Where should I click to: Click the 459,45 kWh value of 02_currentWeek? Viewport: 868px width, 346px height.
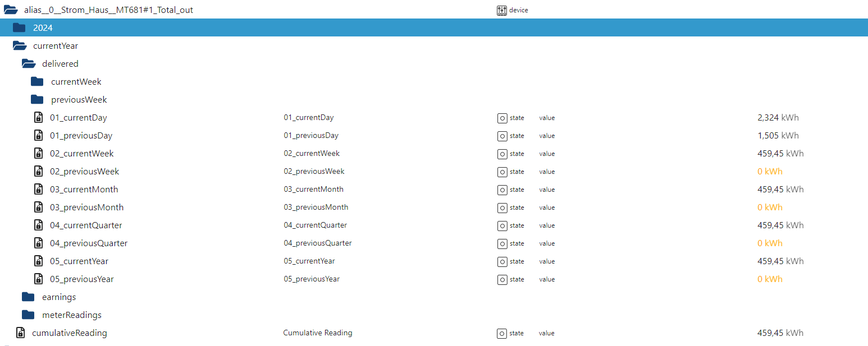(780, 154)
